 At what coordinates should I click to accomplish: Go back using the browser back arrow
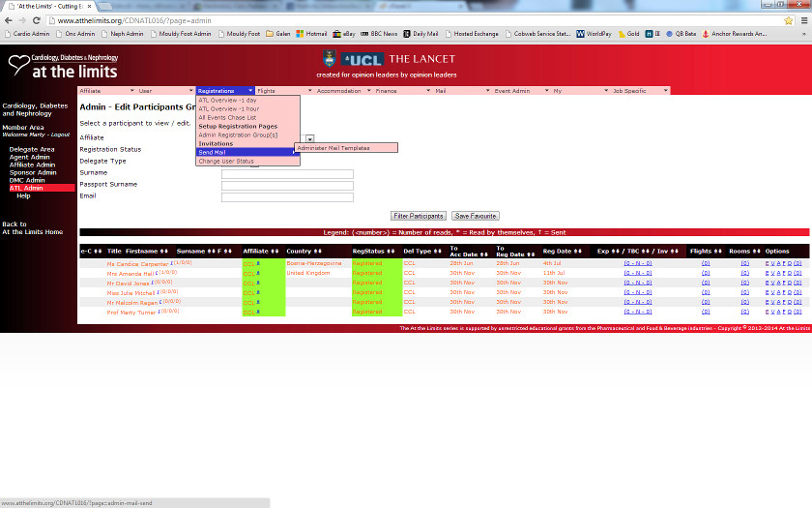[x=9, y=20]
